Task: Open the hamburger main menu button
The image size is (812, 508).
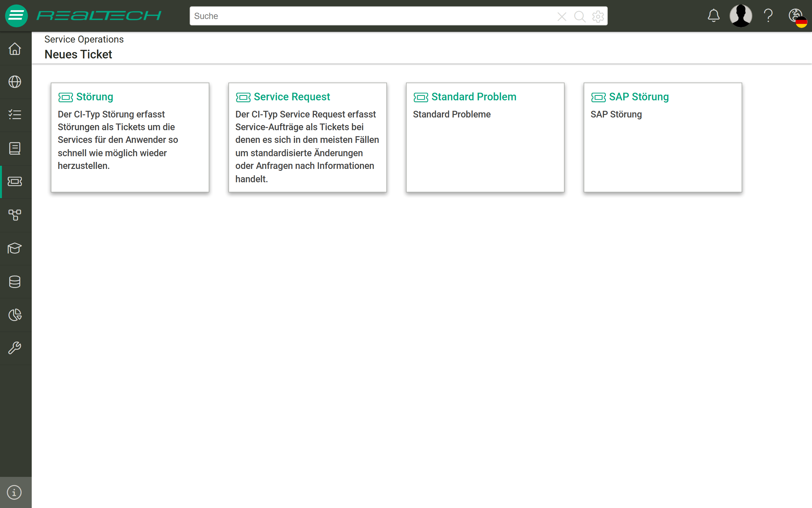Action: pyautogui.click(x=16, y=16)
